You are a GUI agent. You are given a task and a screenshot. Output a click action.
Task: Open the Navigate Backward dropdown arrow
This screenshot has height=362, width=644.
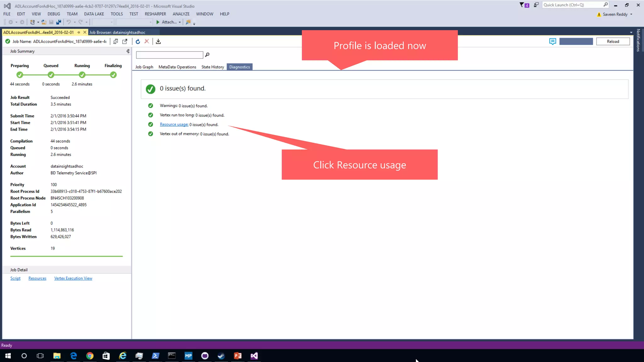pyautogui.click(x=16, y=22)
